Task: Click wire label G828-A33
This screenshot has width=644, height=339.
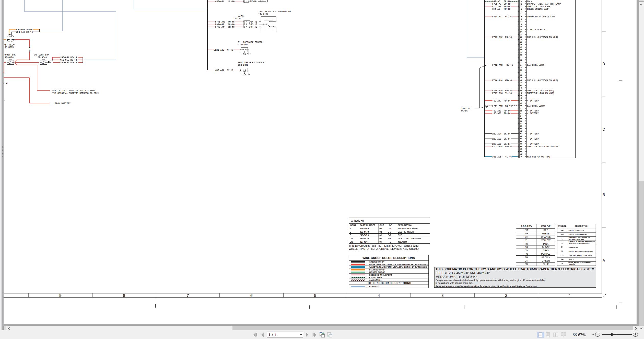Action: click(x=219, y=50)
